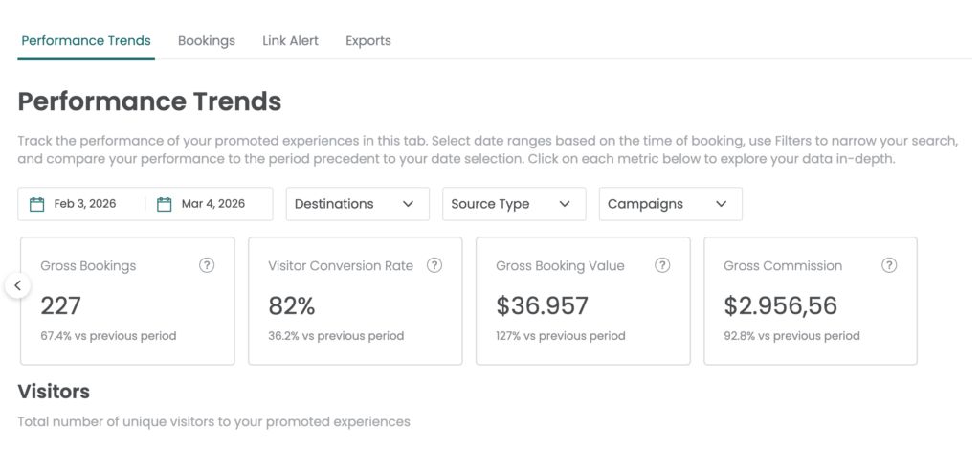
Task: Click the 92.8% vs previous period text
Action: coord(791,336)
